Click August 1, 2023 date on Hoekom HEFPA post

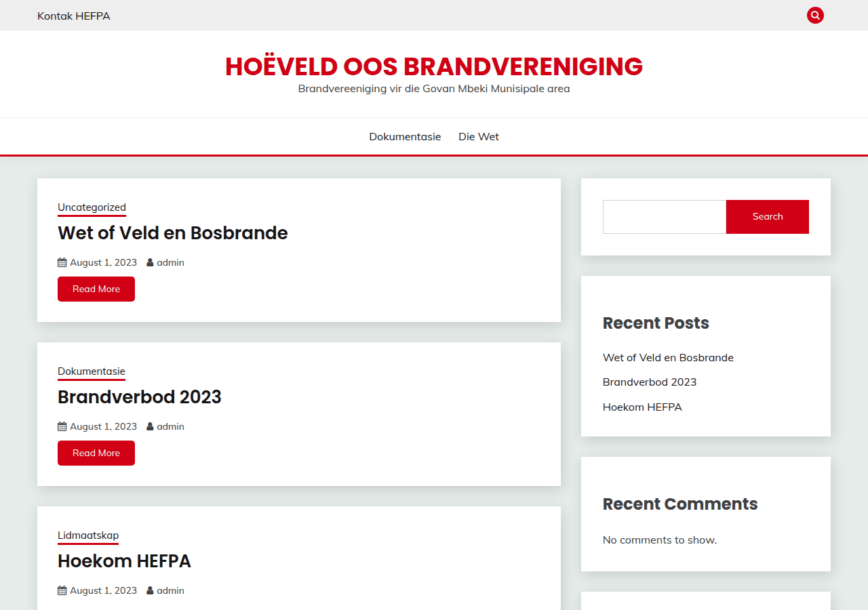(x=103, y=590)
